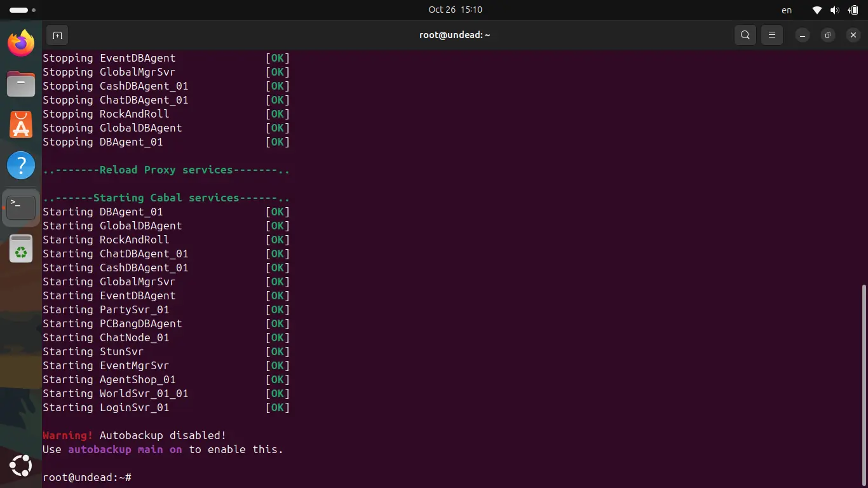868x488 pixels.
Task: Select the Terminal icon in dock
Action: tap(21, 207)
